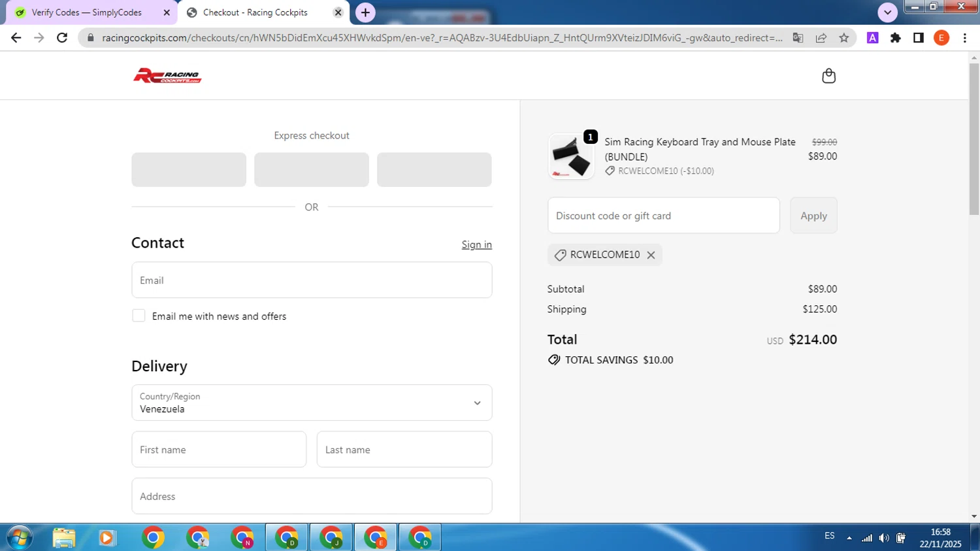Open the Translate page icon

click(798, 38)
